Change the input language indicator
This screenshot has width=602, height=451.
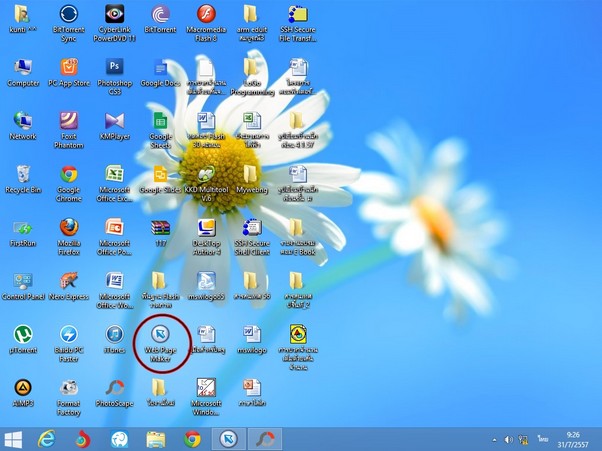tap(543, 438)
